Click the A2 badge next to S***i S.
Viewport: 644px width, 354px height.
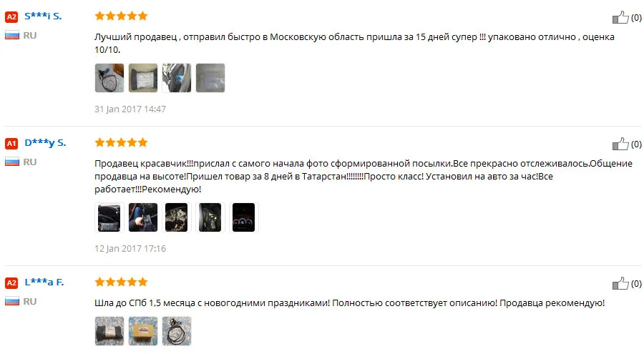tap(11, 17)
